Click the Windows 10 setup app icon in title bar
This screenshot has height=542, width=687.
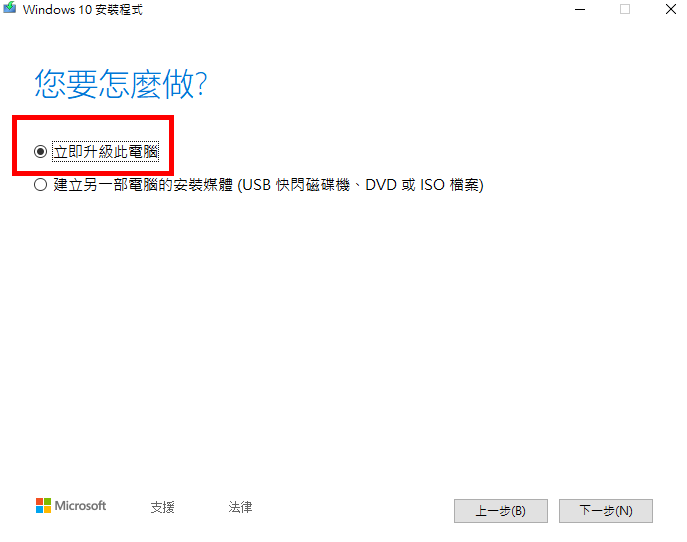(10, 8)
